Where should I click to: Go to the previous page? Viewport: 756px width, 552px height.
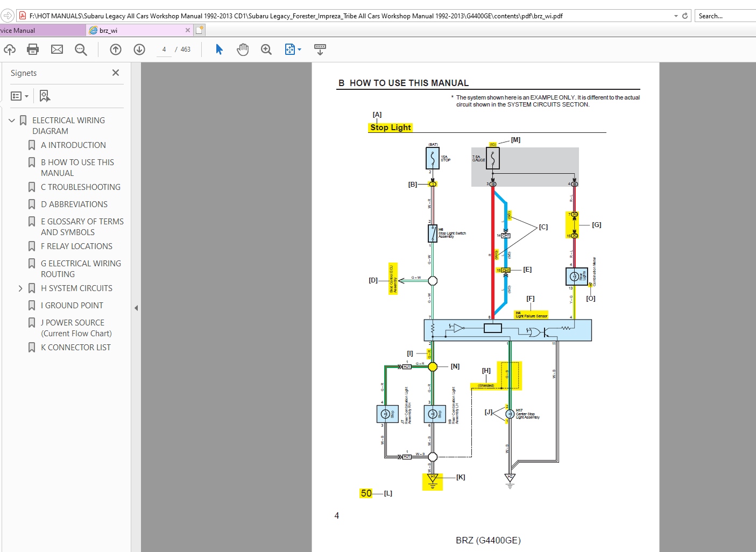tap(116, 49)
